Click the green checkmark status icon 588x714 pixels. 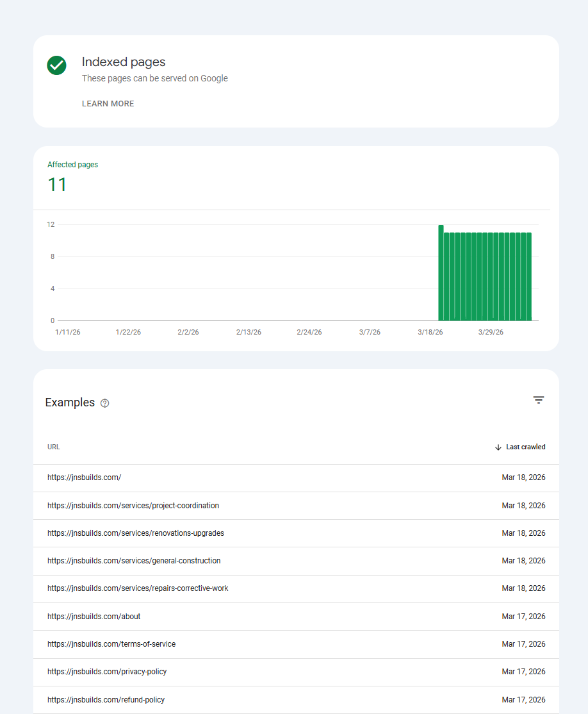56,65
